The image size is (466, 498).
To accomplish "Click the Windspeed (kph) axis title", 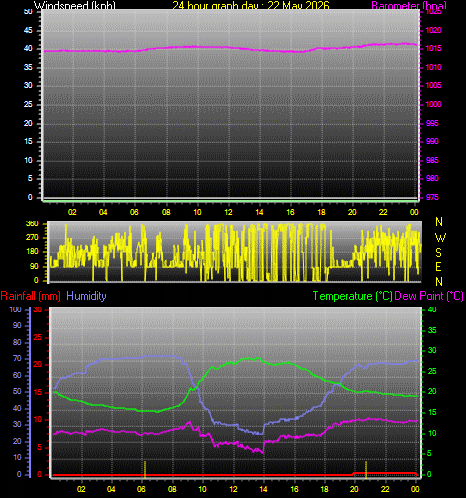I will [75, 5].
